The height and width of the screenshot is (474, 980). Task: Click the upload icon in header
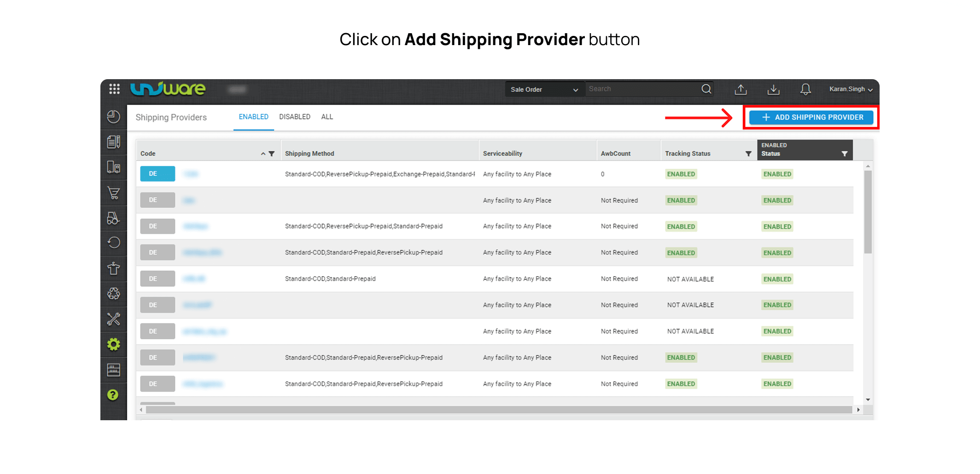pyautogui.click(x=741, y=89)
